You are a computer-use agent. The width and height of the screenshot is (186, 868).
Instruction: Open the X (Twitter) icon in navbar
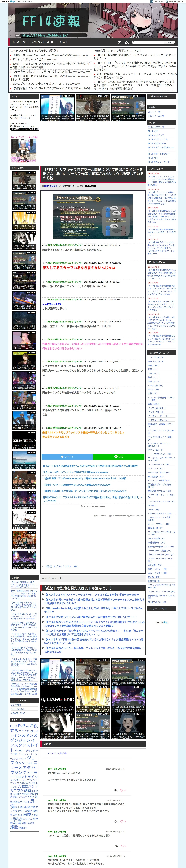120,42
